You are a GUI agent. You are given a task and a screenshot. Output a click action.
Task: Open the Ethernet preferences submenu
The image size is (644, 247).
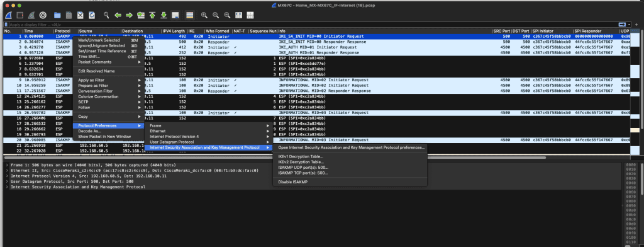tap(208, 131)
